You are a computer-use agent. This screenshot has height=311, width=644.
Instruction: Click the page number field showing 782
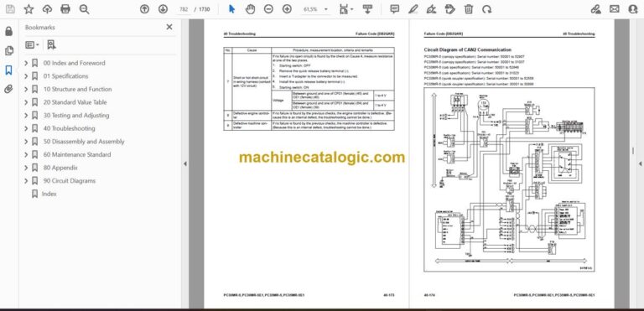tap(184, 9)
